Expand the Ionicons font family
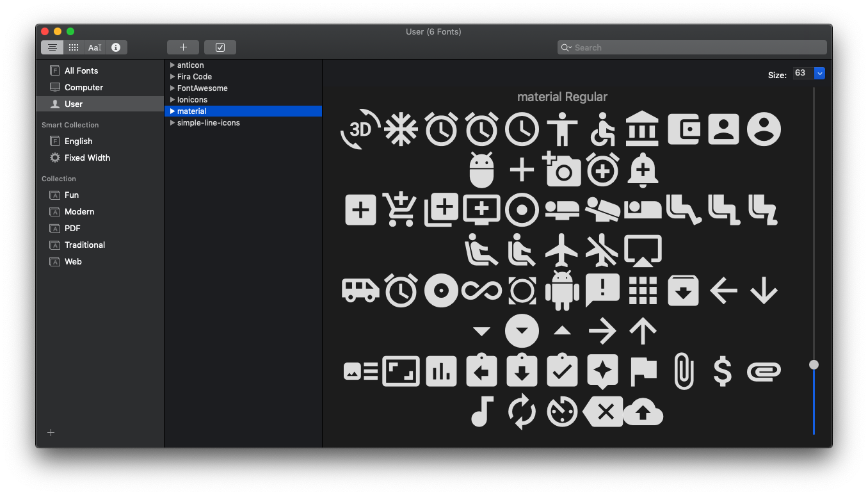Viewport: 868px width, 495px height. (172, 100)
